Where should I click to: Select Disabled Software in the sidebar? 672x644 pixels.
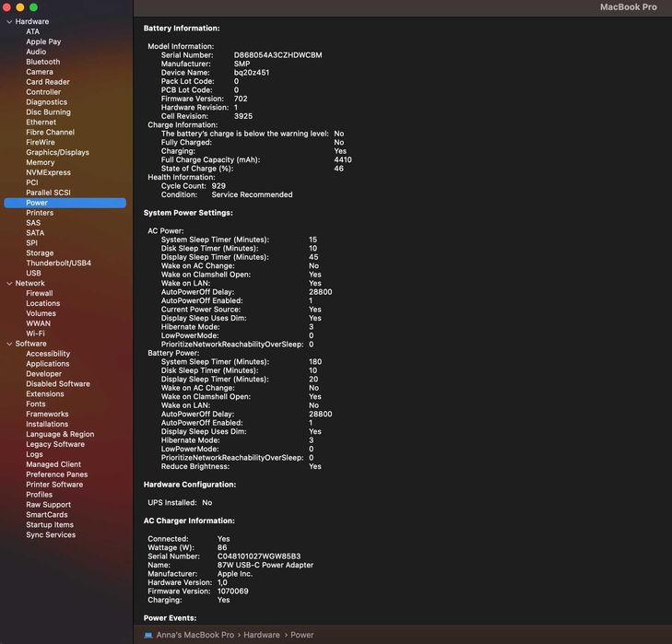[x=58, y=384]
